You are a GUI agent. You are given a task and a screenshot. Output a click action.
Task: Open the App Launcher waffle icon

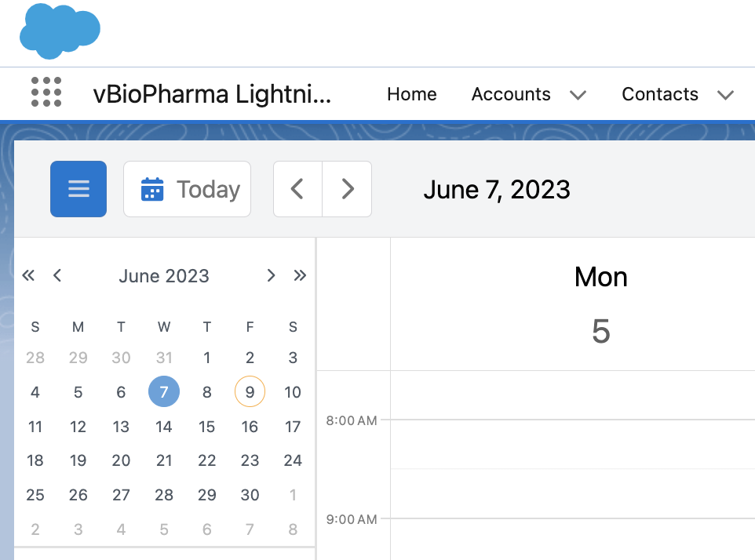[47, 93]
